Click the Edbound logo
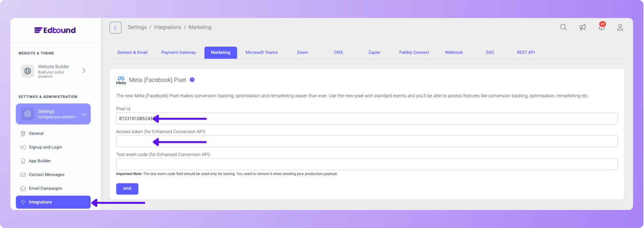 coord(55,30)
